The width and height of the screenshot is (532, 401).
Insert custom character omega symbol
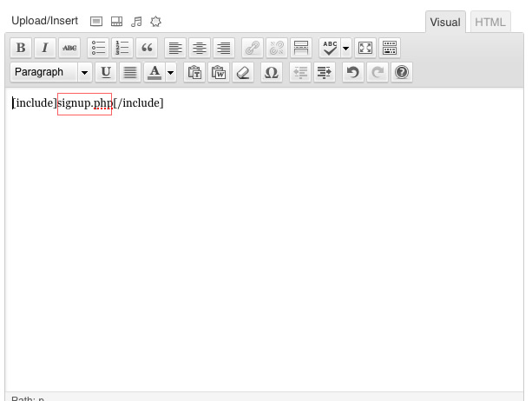click(x=272, y=72)
